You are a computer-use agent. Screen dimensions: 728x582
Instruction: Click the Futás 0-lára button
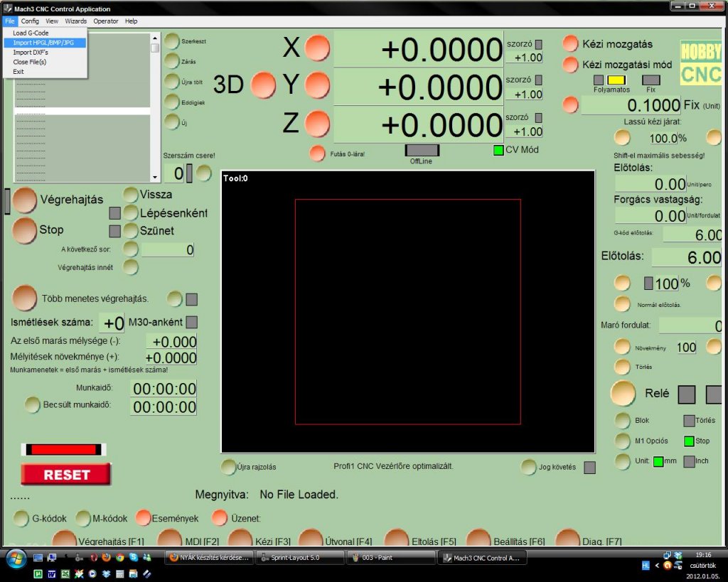[x=318, y=153]
